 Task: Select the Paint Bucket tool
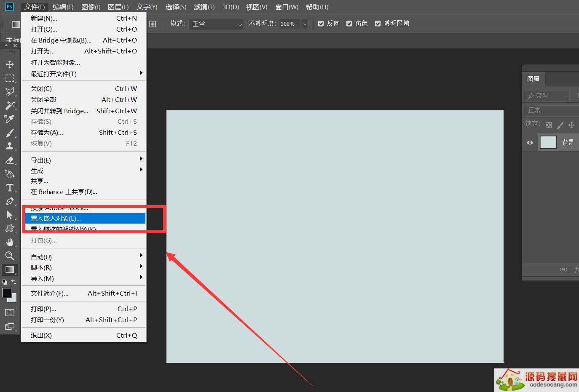coord(10,174)
